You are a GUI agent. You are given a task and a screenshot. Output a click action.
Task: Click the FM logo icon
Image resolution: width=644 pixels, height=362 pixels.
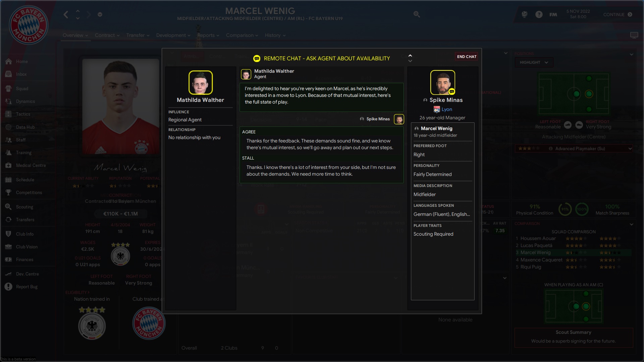click(553, 14)
